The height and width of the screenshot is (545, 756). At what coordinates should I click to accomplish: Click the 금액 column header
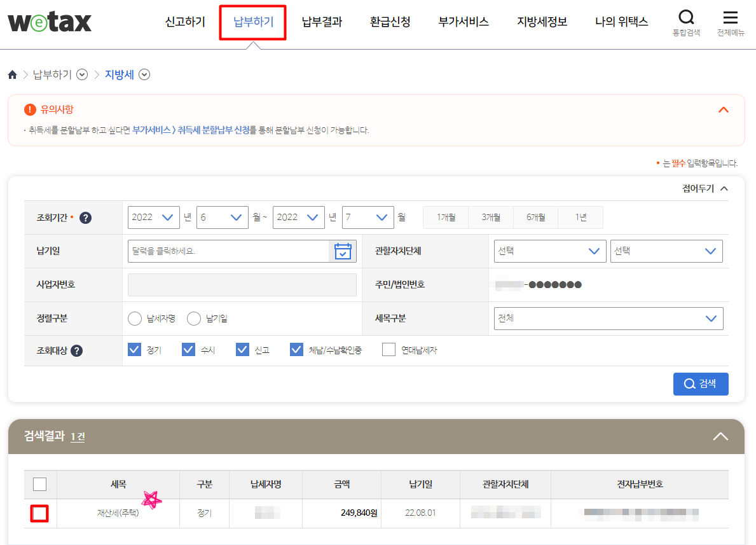(342, 484)
